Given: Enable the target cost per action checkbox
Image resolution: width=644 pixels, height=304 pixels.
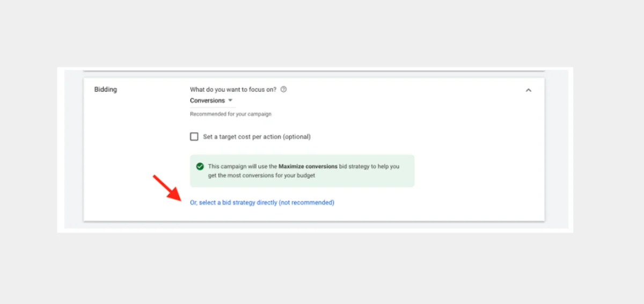Looking at the screenshot, I should point(194,136).
